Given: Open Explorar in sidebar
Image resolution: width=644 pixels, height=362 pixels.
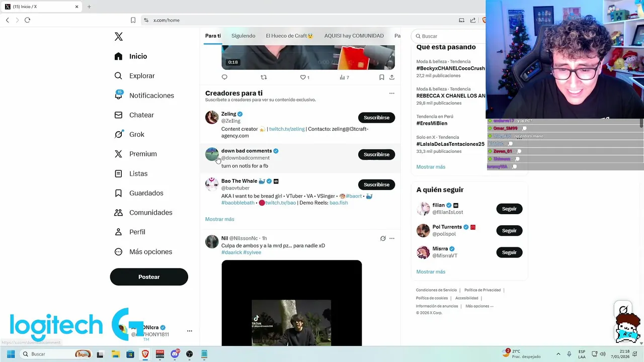Looking at the screenshot, I should coord(134,76).
